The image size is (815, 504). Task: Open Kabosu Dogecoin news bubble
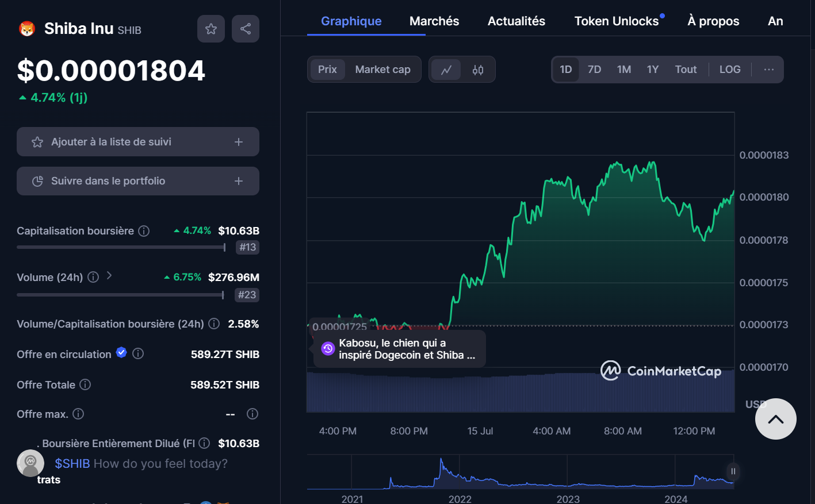point(400,349)
